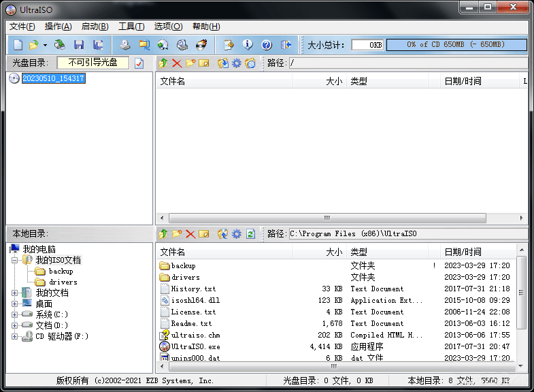Click rename icon in local pane toolbar
This screenshot has height=392, width=534.
[203, 234]
